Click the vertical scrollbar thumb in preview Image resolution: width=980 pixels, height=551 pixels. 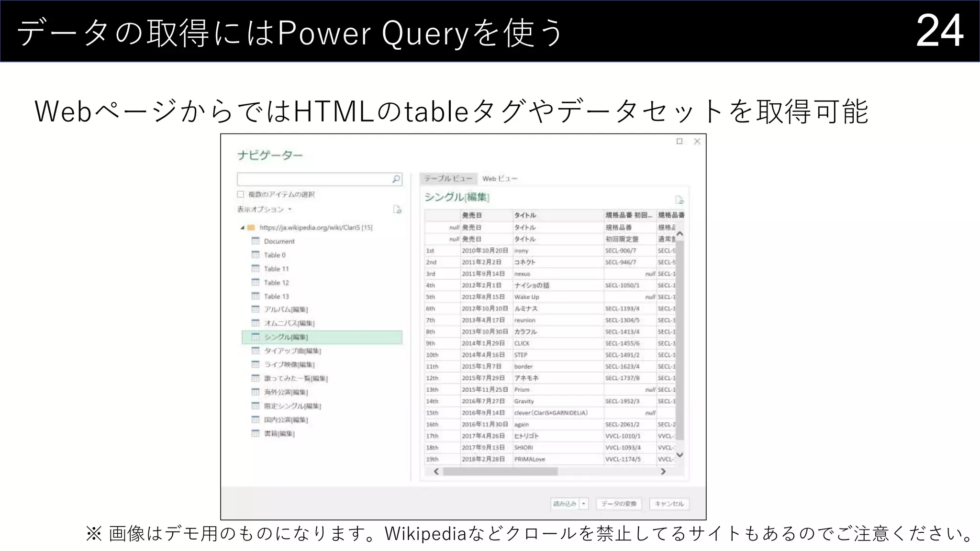[679, 340]
